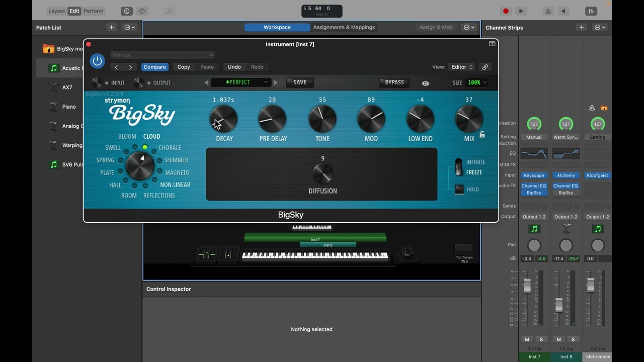Viewport: 644px width, 362px height.
Task: Click the play button in toolbar
Action: (x=521, y=11)
